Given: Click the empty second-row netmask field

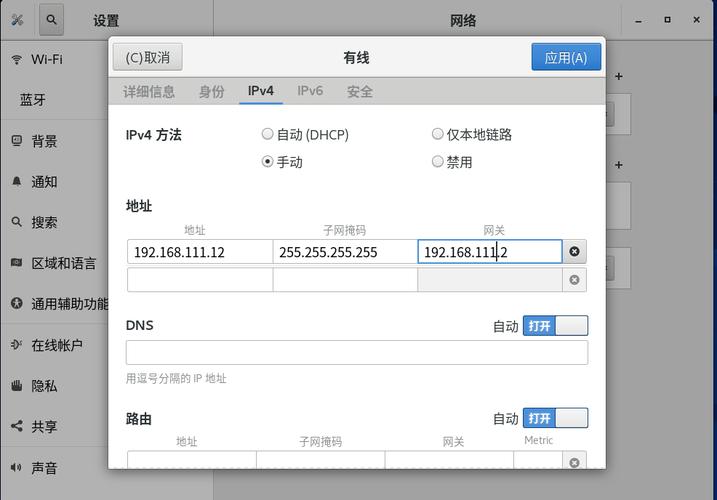Looking at the screenshot, I should coord(345,280).
